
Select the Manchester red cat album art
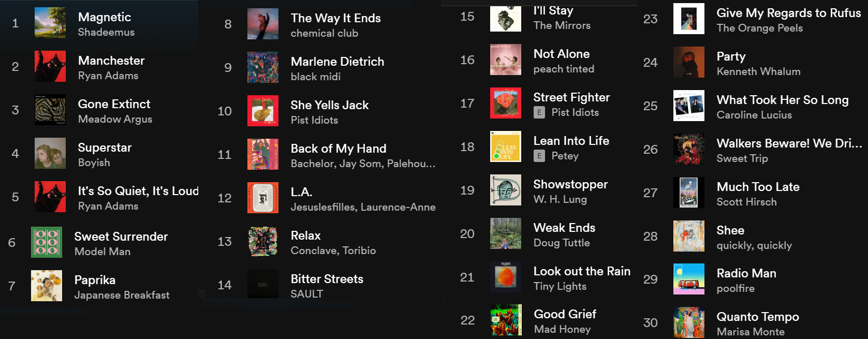(x=50, y=66)
